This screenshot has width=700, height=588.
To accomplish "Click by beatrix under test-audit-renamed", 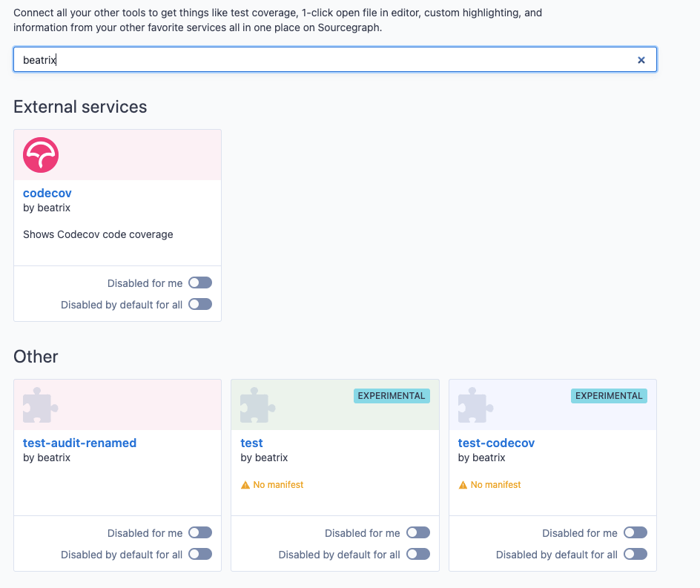I will click(x=47, y=458).
